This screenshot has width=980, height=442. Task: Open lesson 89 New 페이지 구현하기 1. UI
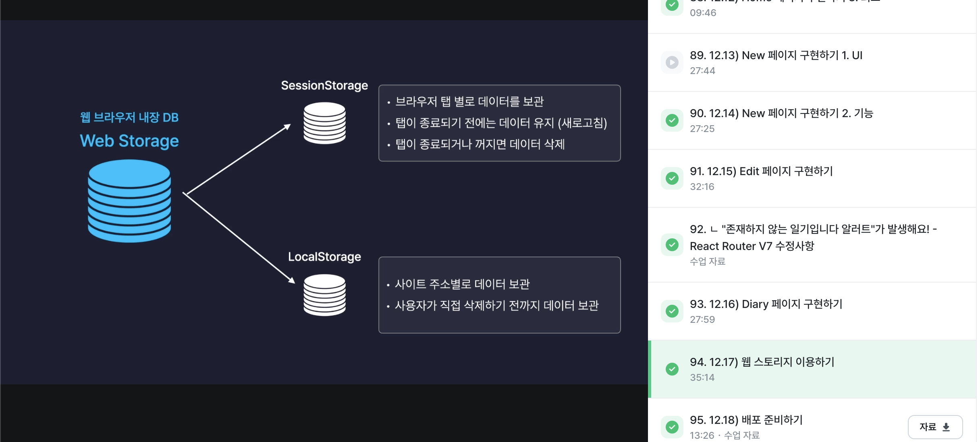[x=776, y=56]
